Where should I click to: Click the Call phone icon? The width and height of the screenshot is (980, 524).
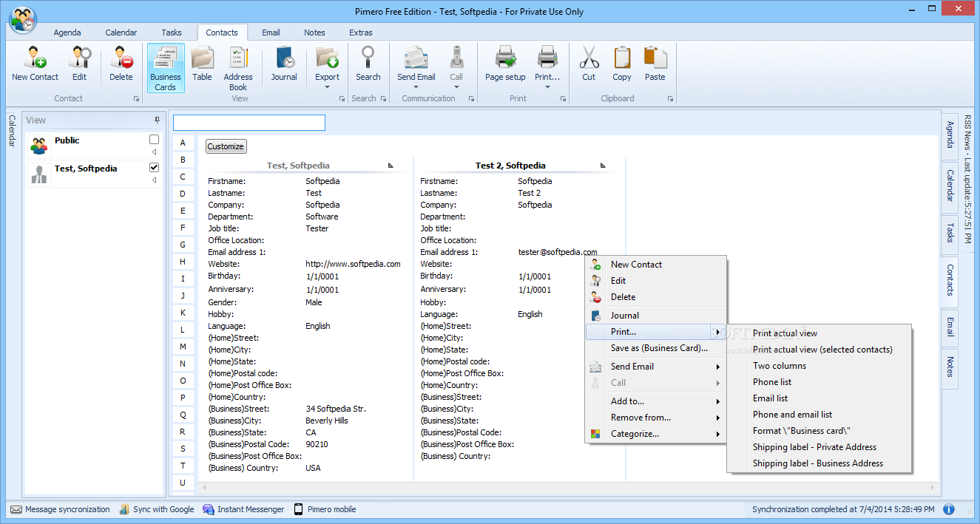(456, 59)
